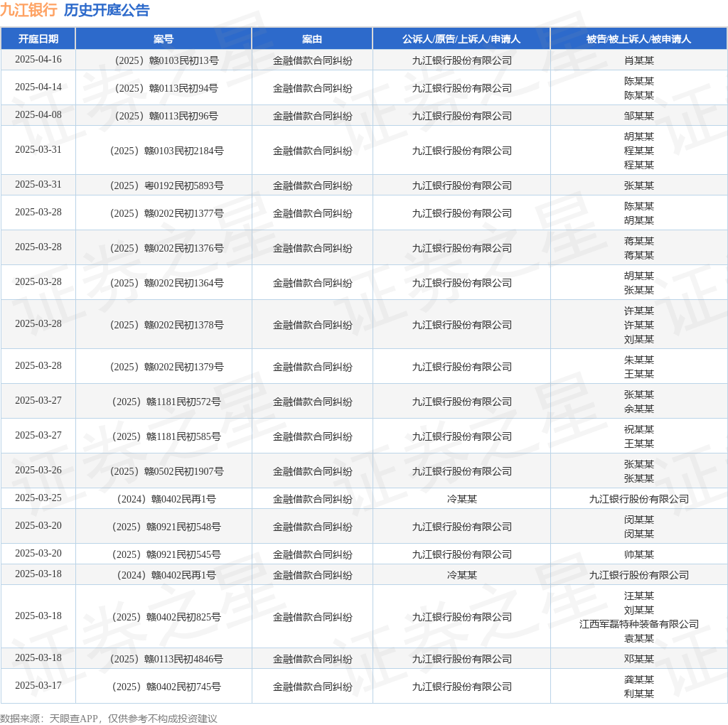Click case number 粤0192民初5893号
This screenshot has width=728, height=725.
click(166, 186)
